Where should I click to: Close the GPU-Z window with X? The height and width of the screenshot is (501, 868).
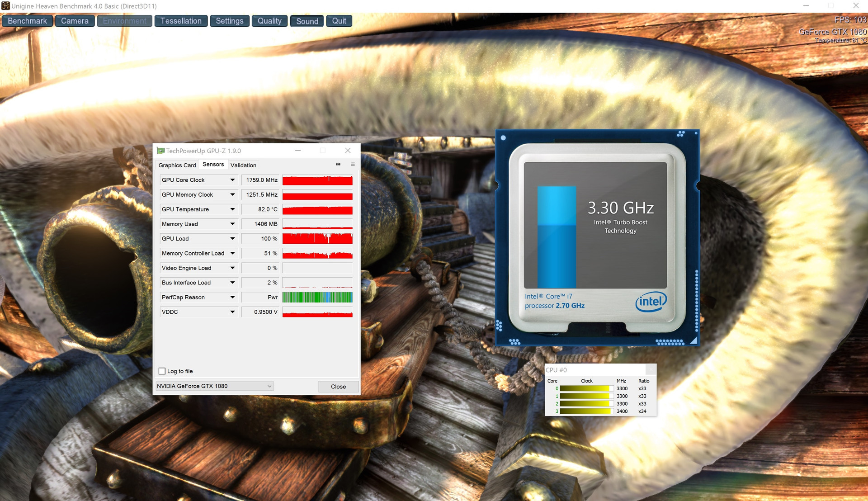click(348, 151)
